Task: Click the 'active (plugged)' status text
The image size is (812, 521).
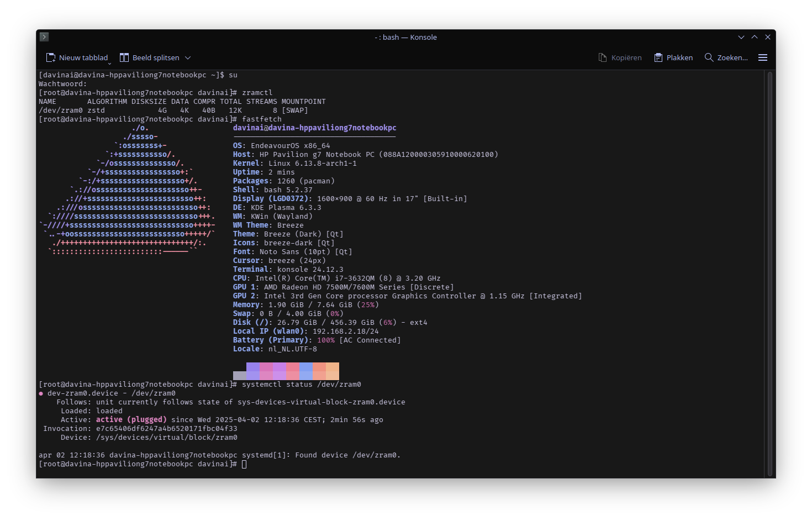Action: (x=131, y=420)
